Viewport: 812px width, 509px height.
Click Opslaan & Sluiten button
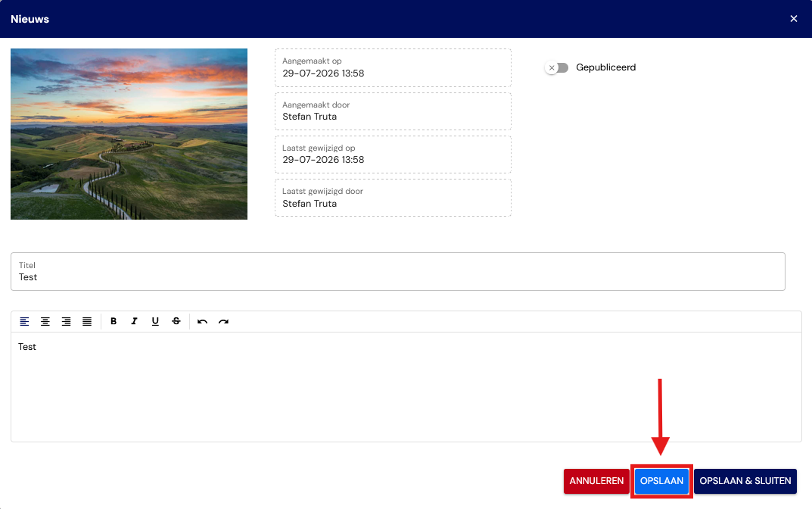pos(745,481)
